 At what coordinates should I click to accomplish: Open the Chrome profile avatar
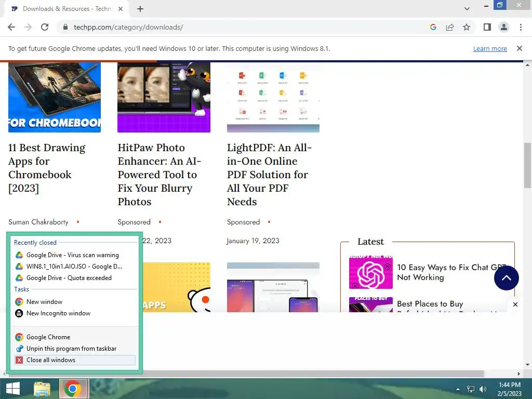504,27
